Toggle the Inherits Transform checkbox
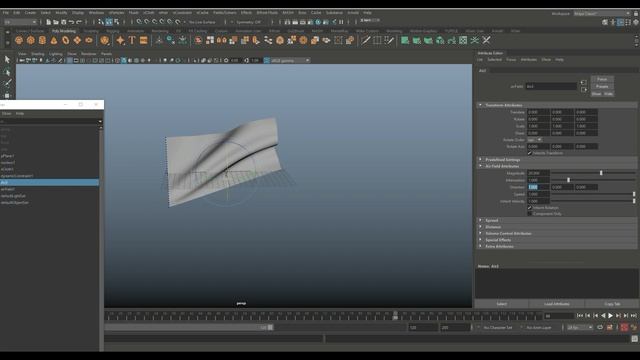Image resolution: width=640 pixels, height=360 pixels. (x=530, y=153)
